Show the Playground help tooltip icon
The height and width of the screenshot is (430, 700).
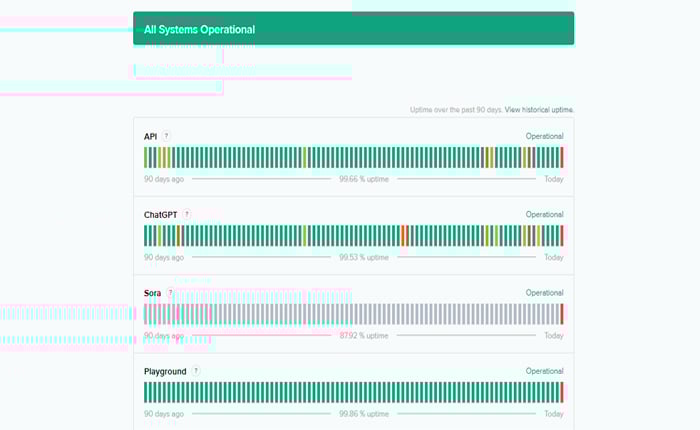click(x=195, y=371)
